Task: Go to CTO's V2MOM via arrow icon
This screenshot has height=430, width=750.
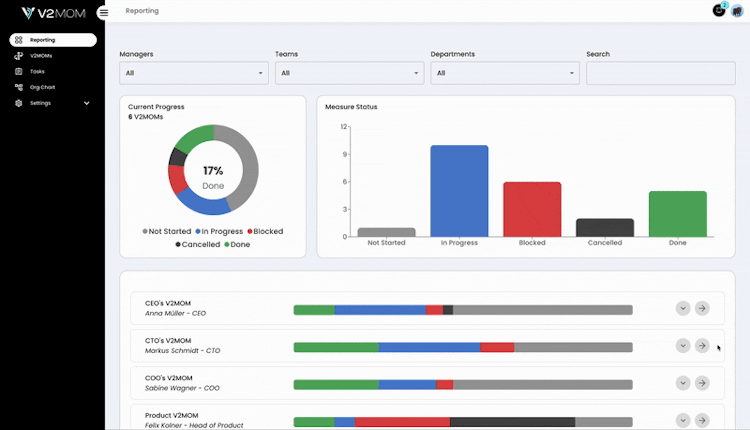Action: click(702, 346)
